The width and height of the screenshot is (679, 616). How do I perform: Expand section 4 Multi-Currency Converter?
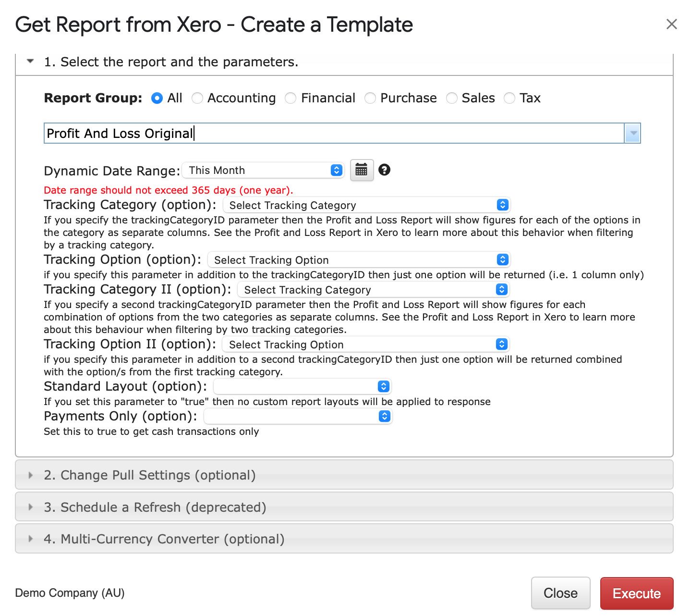pyautogui.click(x=344, y=539)
